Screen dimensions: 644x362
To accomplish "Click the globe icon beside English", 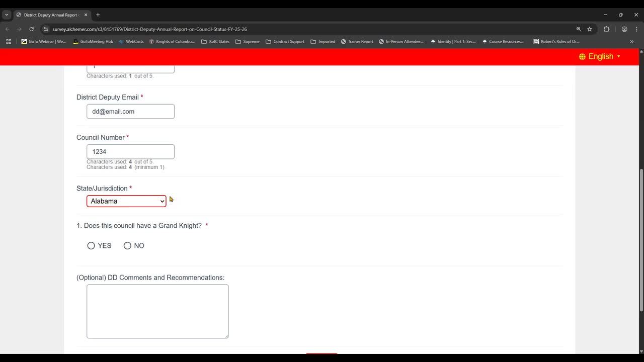I will [x=582, y=56].
